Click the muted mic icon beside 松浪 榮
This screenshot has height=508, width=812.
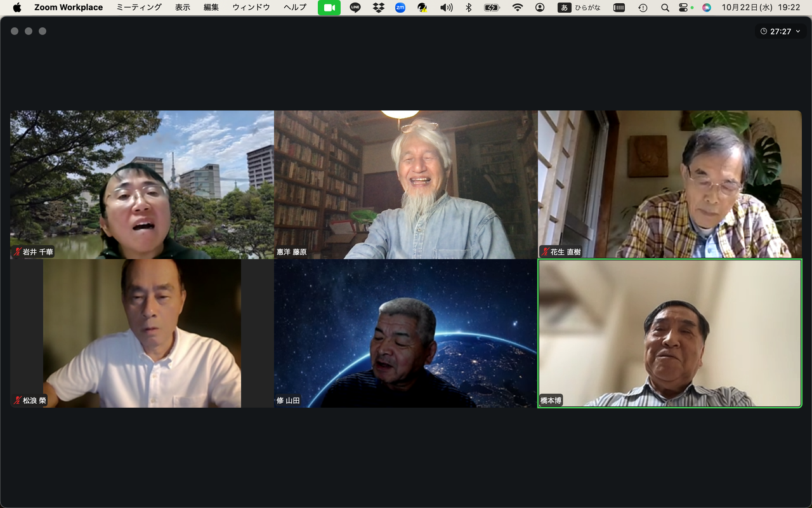(18, 401)
